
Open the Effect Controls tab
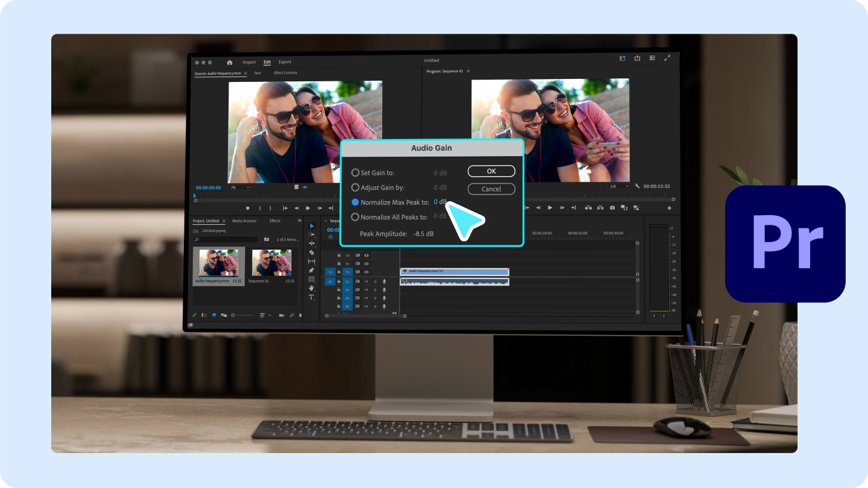tap(286, 74)
